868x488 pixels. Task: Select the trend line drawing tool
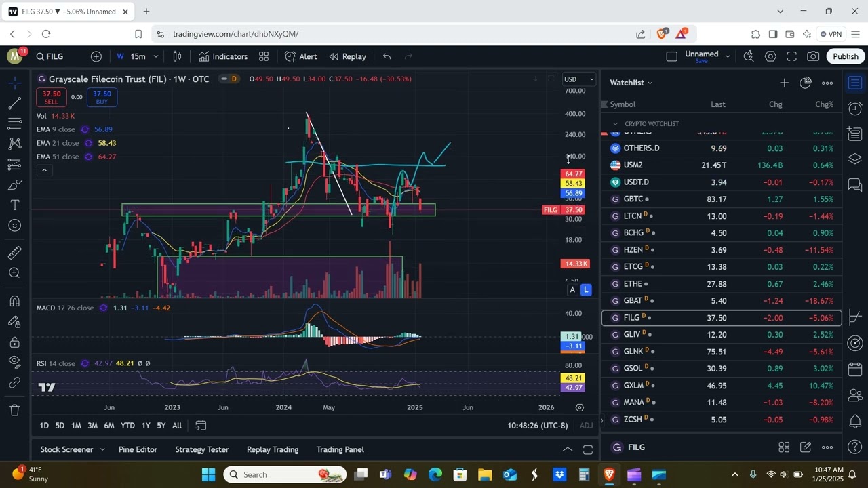14,103
